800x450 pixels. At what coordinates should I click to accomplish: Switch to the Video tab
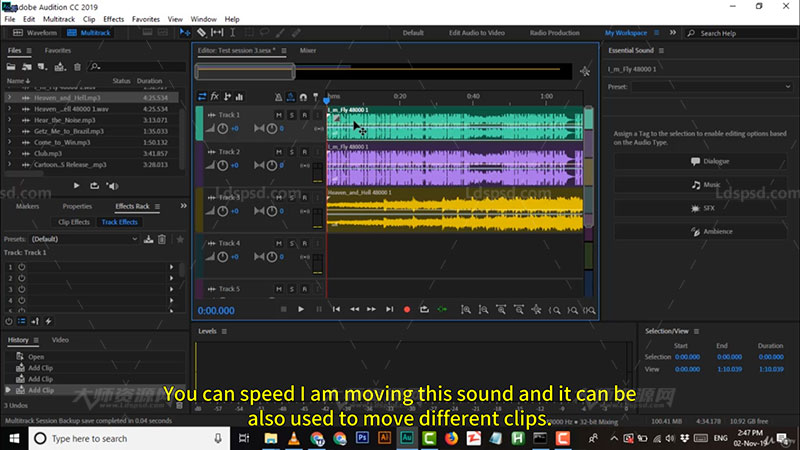coord(60,340)
